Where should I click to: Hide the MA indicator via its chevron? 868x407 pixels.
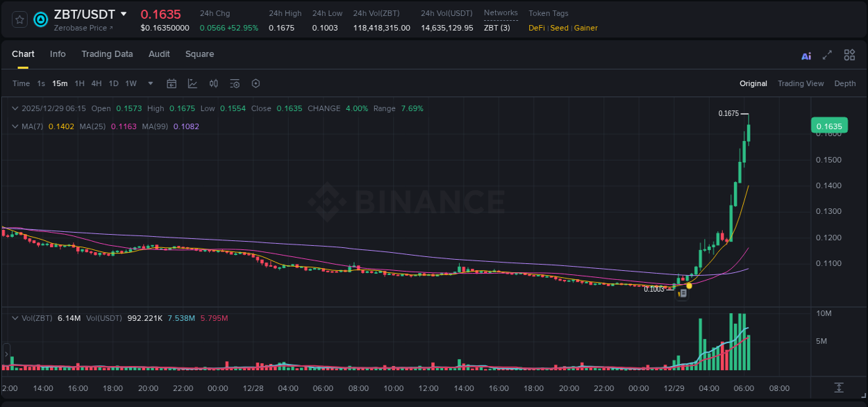(15, 126)
